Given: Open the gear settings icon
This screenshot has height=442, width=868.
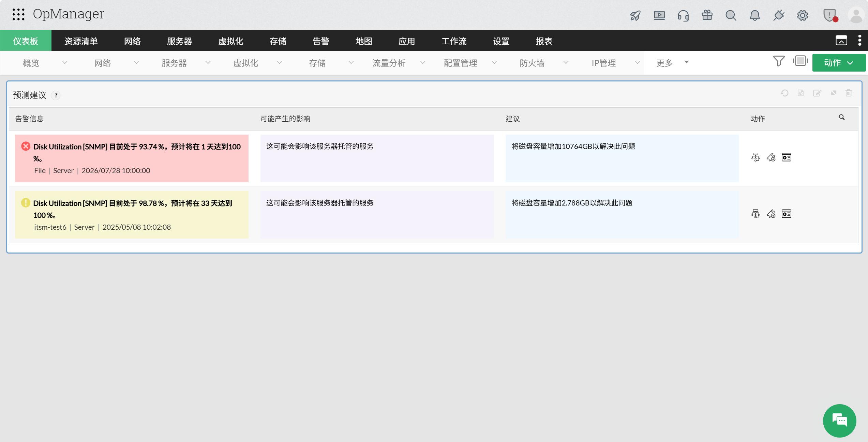Looking at the screenshot, I should (803, 15).
